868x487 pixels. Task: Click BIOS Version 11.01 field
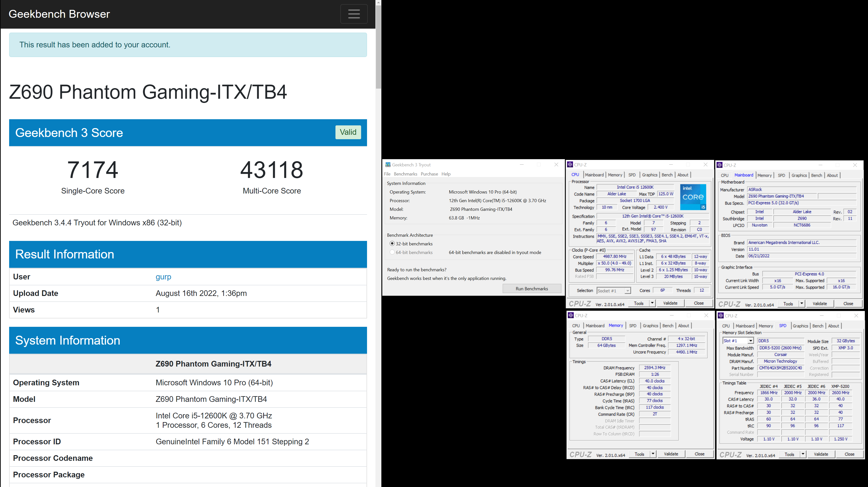click(802, 249)
